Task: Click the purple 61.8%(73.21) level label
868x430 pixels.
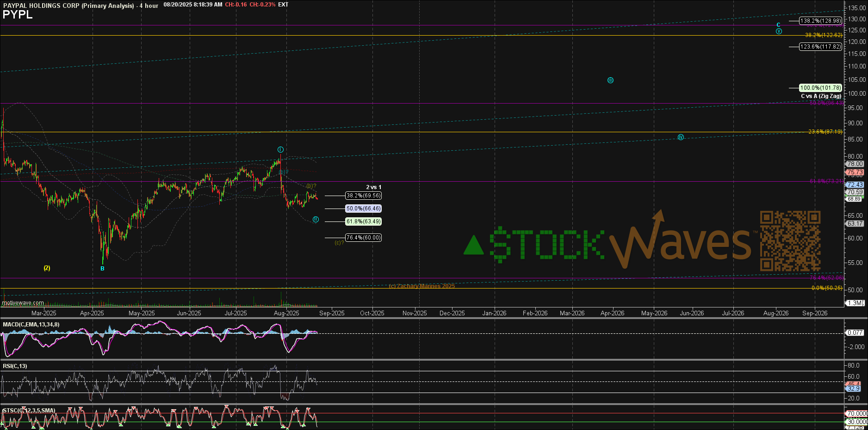Action: [x=826, y=181]
